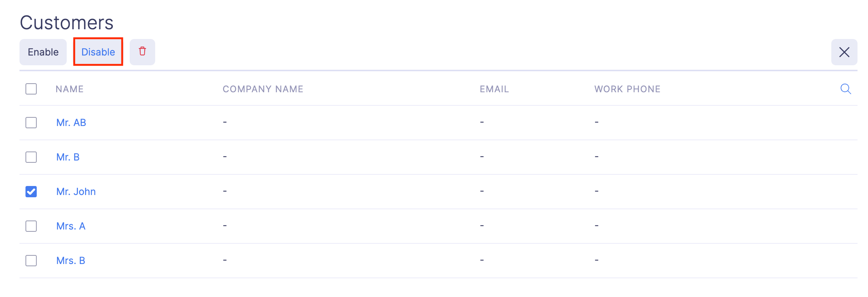Screen dimensions: 868x297
Task: Click the Enable button
Action: point(43,52)
